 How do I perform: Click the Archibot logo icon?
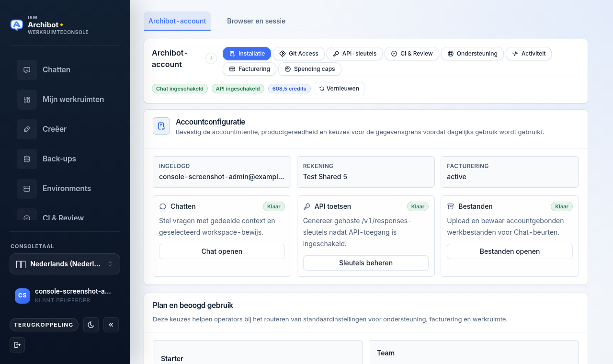[x=17, y=25]
